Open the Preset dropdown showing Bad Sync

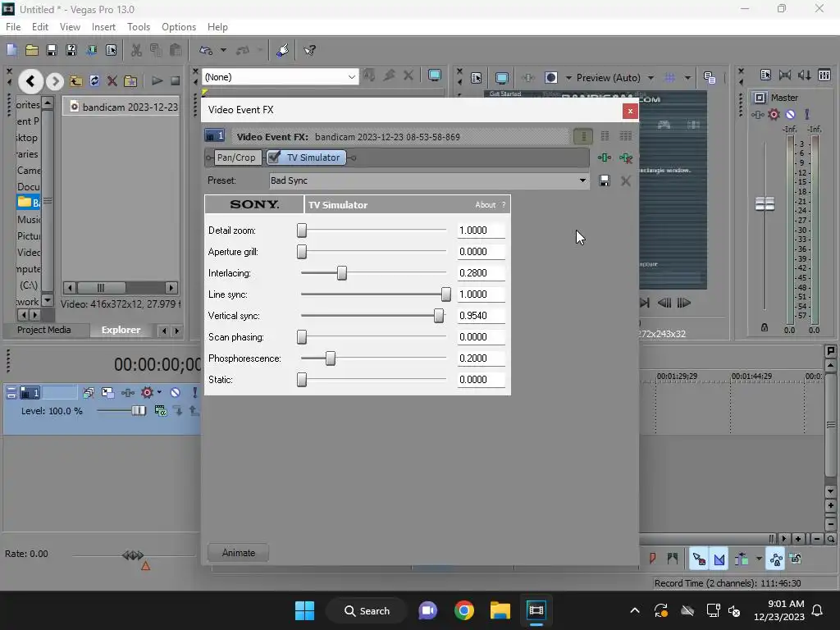coord(428,180)
